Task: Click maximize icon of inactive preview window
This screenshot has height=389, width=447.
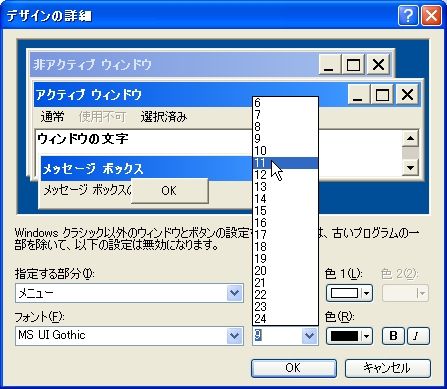Action: click(354, 64)
